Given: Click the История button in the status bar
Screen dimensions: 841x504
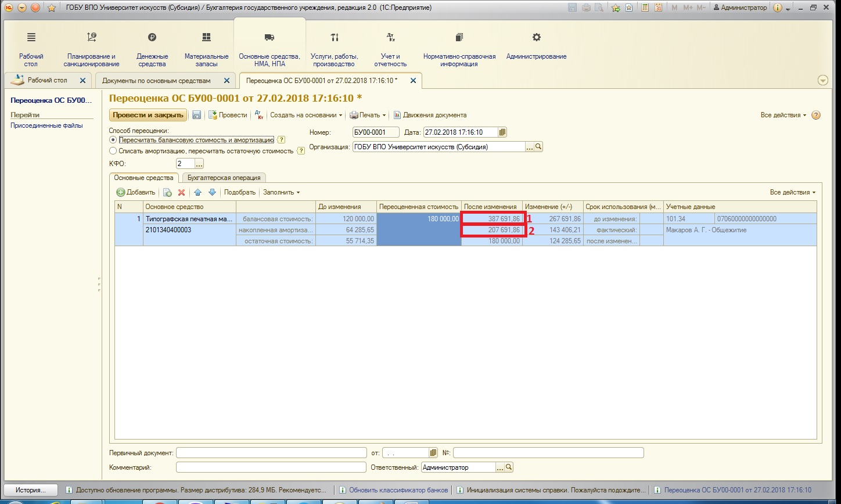Looking at the screenshot, I should [x=31, y=489].
